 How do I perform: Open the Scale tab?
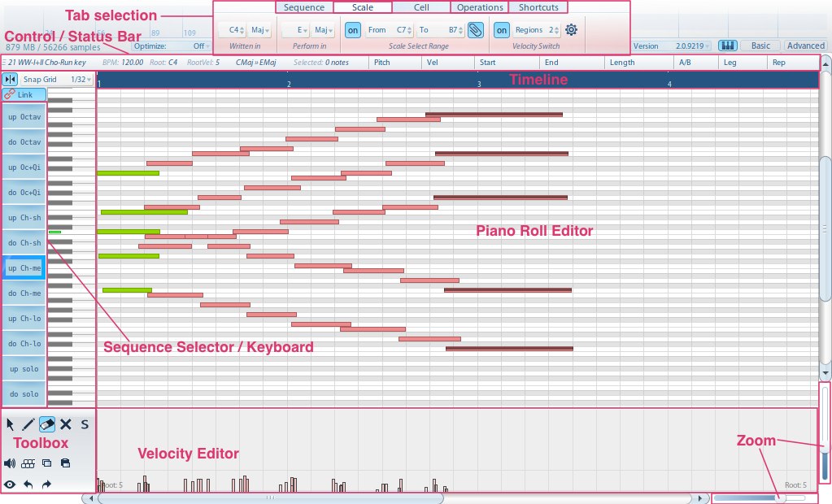363,7
